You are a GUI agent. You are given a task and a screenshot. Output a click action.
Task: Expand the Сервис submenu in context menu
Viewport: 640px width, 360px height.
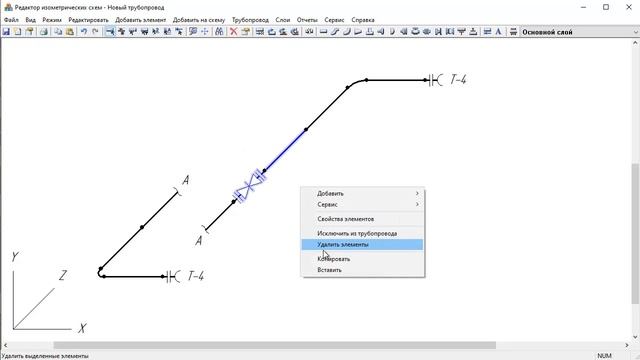[362, 204]
